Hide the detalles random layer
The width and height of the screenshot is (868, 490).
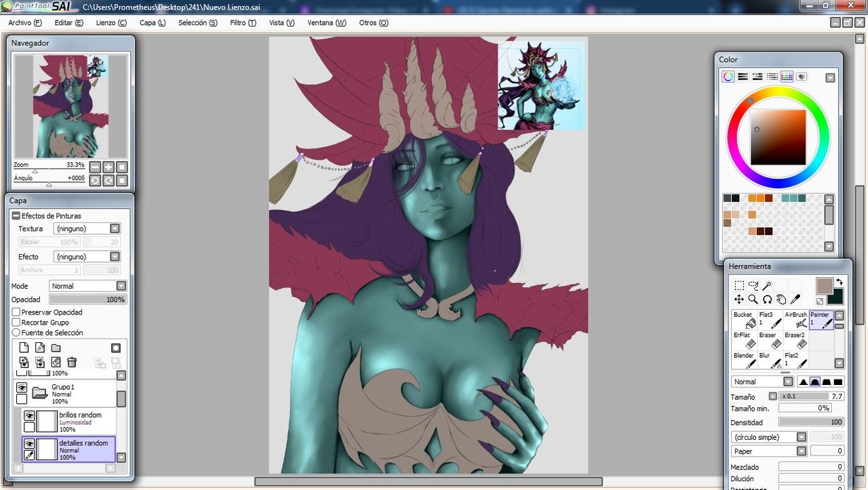pyautogui.click(x=29, y=444)
